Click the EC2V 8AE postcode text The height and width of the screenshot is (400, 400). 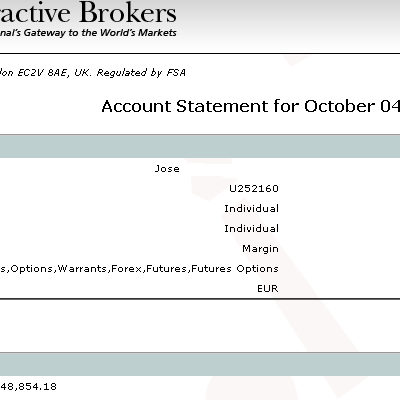tap(43, 73)
